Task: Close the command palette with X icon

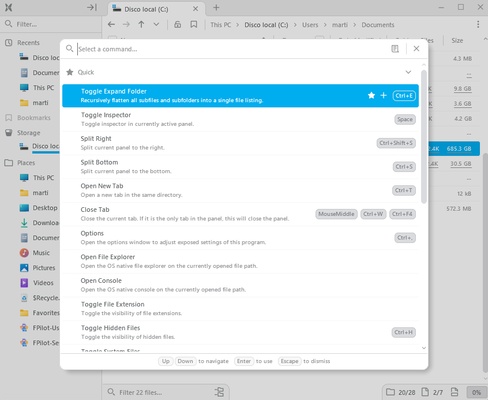Action: point(416,49)
